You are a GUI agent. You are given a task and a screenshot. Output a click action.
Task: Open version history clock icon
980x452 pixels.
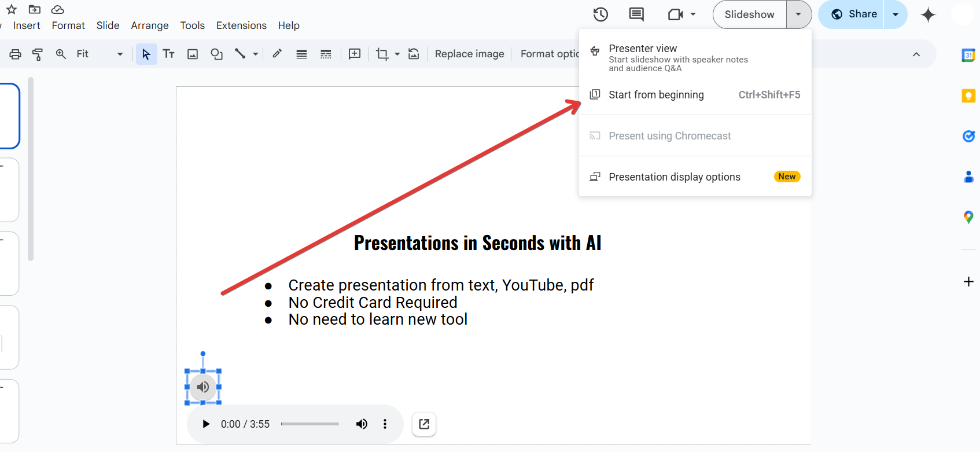[600, 14]
